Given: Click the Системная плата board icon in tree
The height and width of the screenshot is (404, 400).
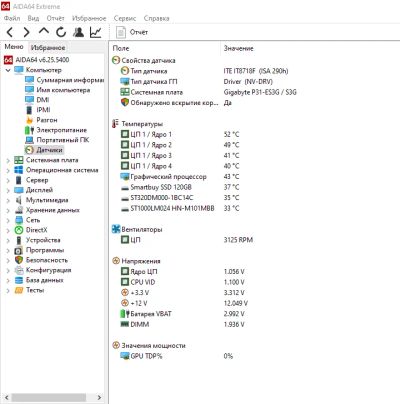Looking at the screenshot, I should 19,160.
